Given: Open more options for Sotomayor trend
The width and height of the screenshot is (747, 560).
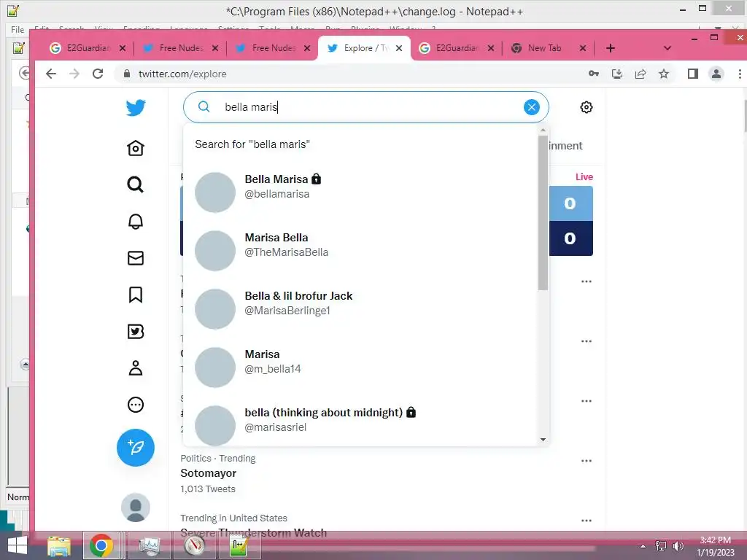Looking at the screenshot, I should click(587, 461).
